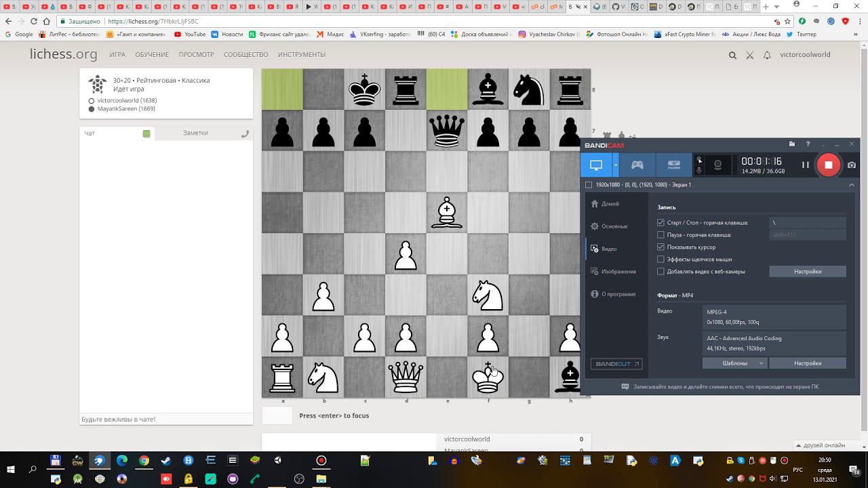This screenshot has height=488, width=868.
Task: Stop the Bandicam recording with red button
Action: 828,165
